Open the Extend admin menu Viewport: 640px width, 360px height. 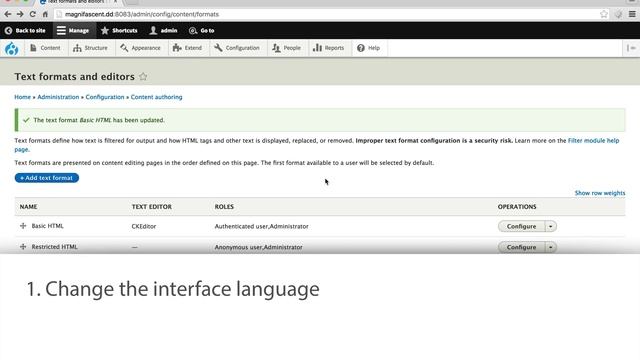click(187, 48)
